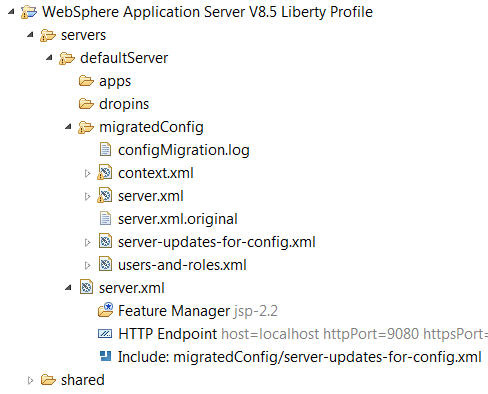
Task: Click the WebSphere Application Server project icon
Action: point(29,12)
